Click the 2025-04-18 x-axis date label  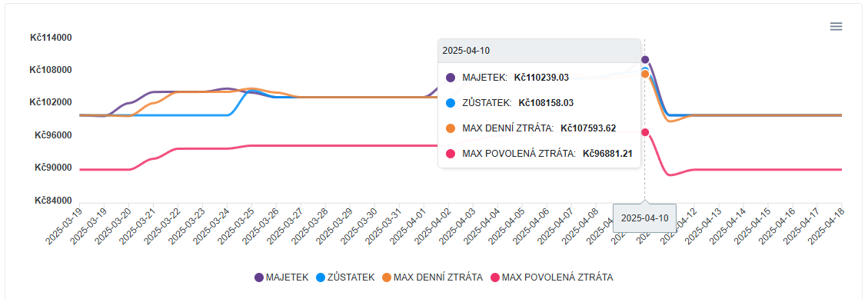[x=826, y=224]
